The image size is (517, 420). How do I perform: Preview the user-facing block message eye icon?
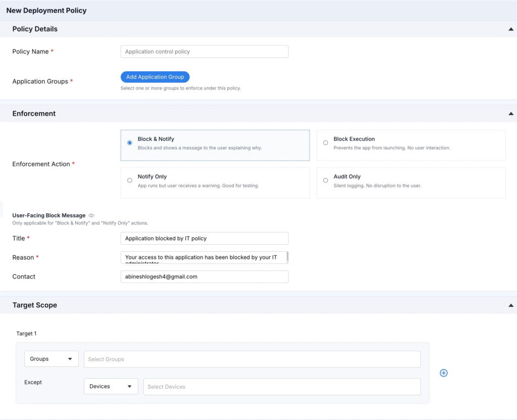[x=91, y=215]
